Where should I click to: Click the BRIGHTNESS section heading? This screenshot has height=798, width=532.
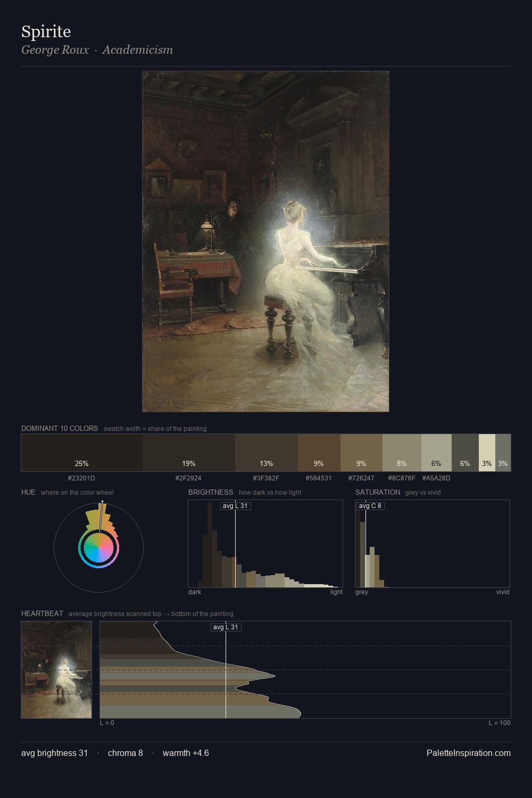[x=211, y=492]
